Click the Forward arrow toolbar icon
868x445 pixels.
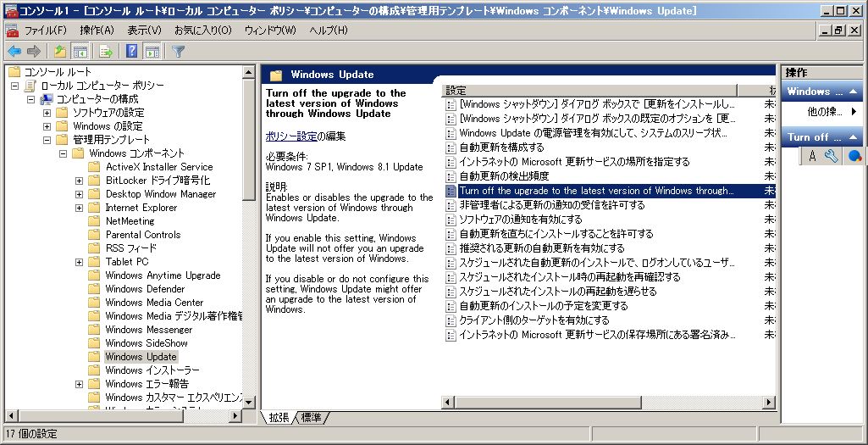[x=34, y=52]
